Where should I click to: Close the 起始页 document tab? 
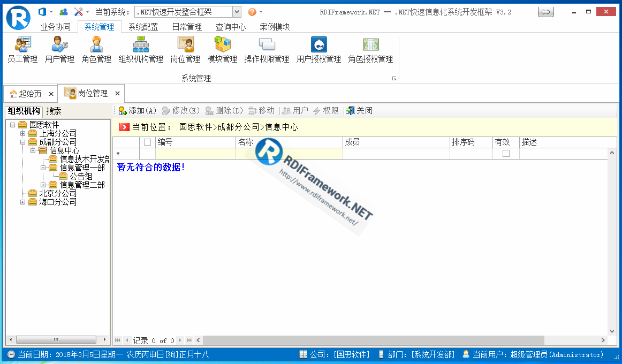(51, 94)
